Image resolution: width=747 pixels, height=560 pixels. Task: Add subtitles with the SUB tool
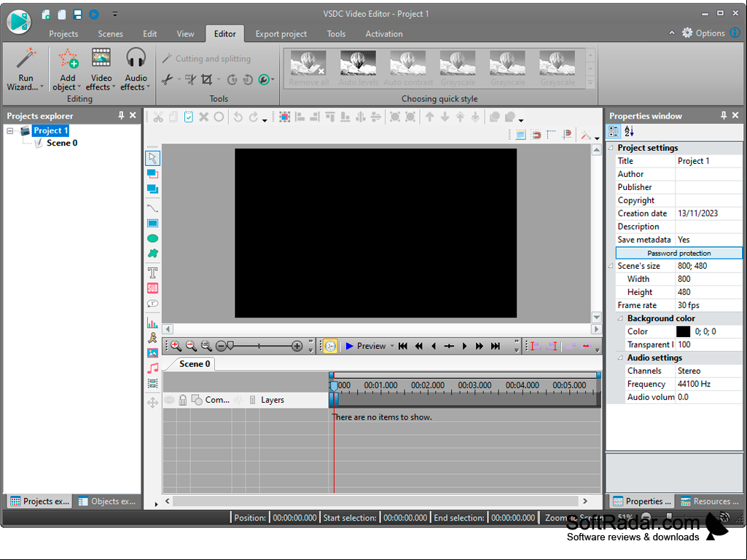(x=152, y=288)
